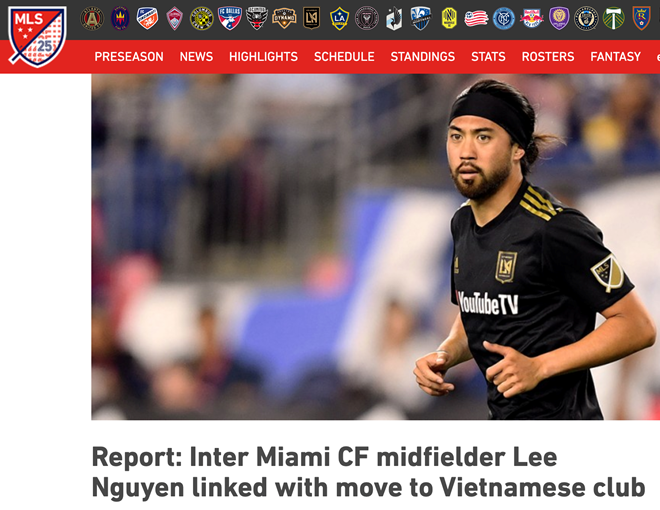Open the Atlanta United team logo

click(x=92, y=19)
